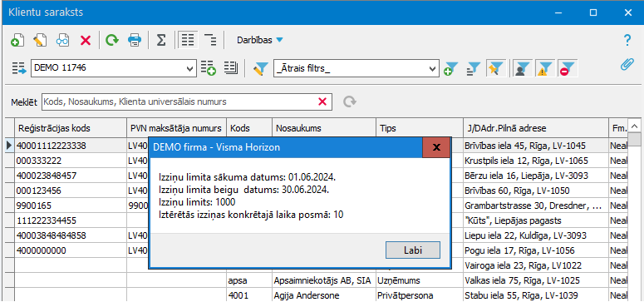Viewport: 644px width, 302px height.
Task: Show totals using the sigma icon
Action: (x=161, y=40)
